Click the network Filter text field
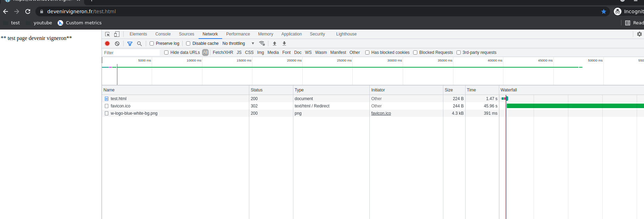 tap(131, 53)
